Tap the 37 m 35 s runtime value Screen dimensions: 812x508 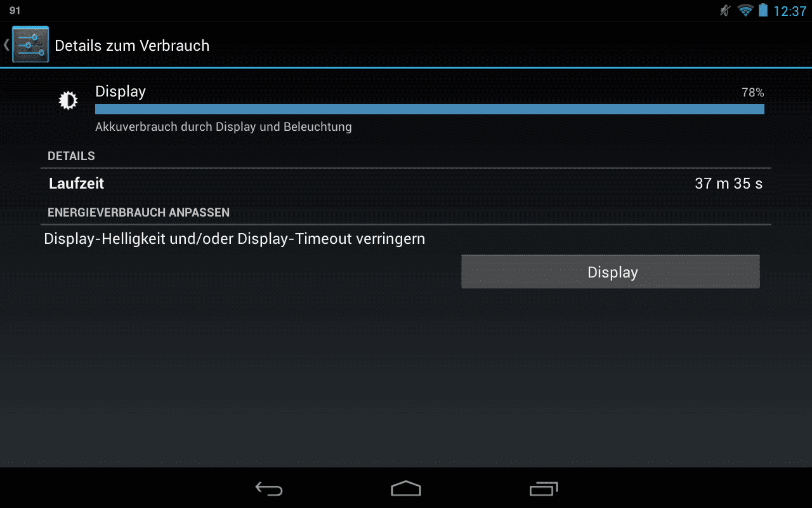click(x=728, y=184)
